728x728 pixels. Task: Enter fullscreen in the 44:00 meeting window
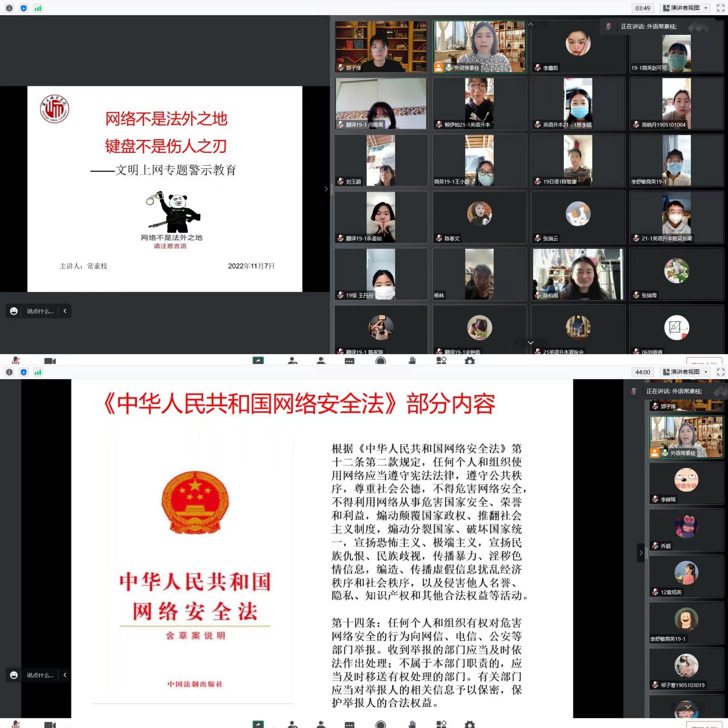721,372
